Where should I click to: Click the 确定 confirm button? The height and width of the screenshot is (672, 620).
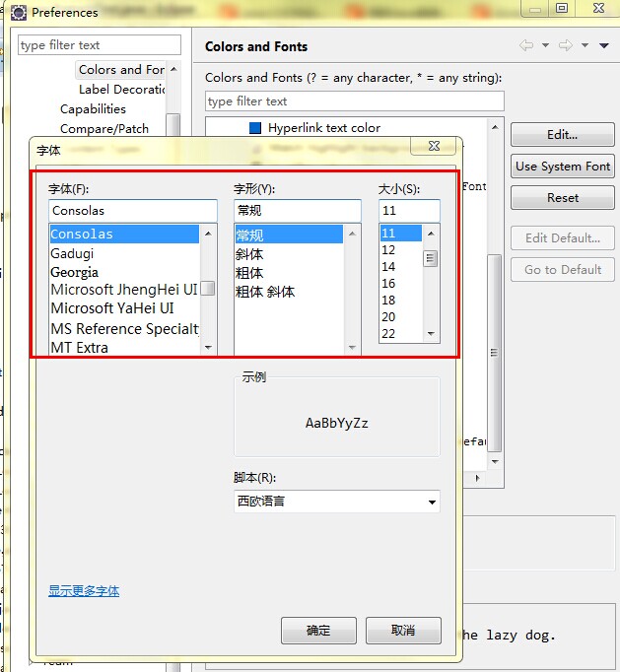tap(317, 631)
